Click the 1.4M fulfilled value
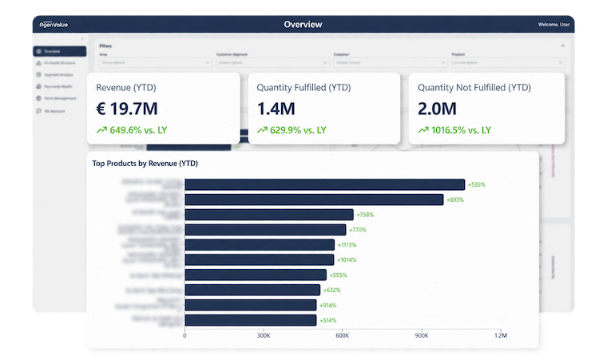Viewport: 607px width, 364px height. tap(276, 109)
